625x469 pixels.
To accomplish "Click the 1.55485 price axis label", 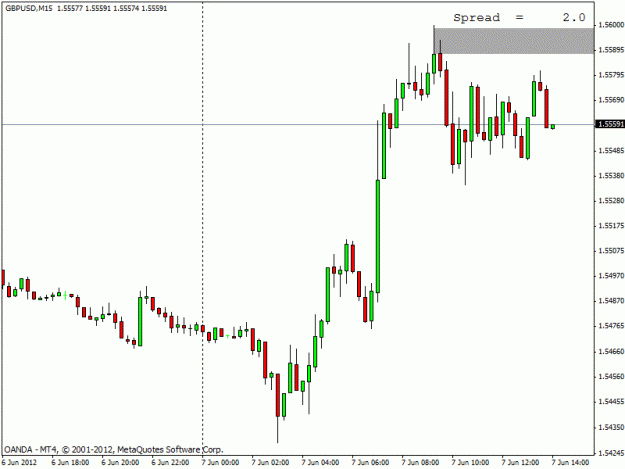I will (x=611, y=151).
